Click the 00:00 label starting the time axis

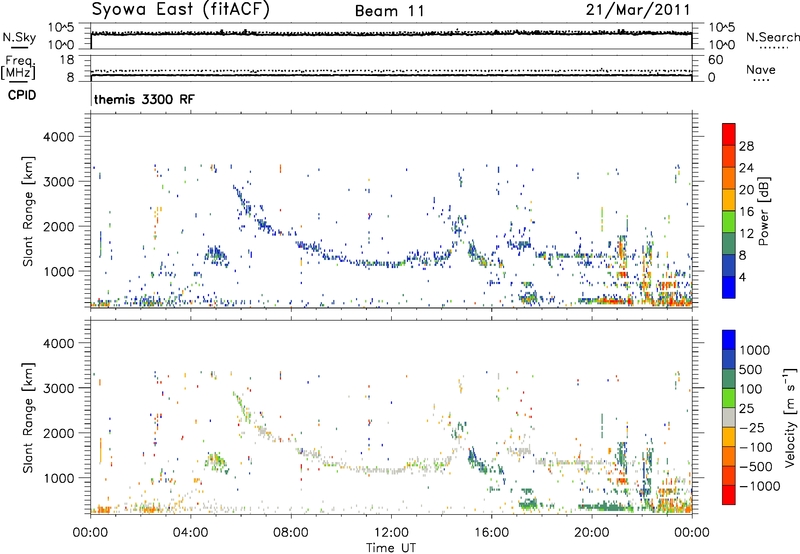[x=91, y=533]
